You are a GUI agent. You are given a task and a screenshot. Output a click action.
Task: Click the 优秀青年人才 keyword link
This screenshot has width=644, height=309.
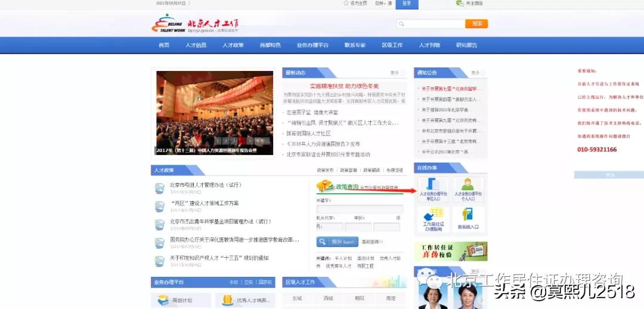pos(339,266)
